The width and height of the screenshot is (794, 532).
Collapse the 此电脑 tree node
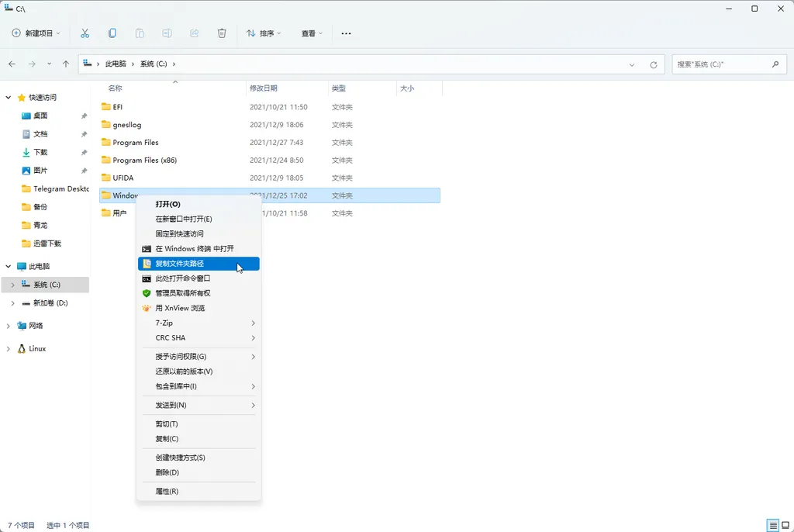pos(8,266)
